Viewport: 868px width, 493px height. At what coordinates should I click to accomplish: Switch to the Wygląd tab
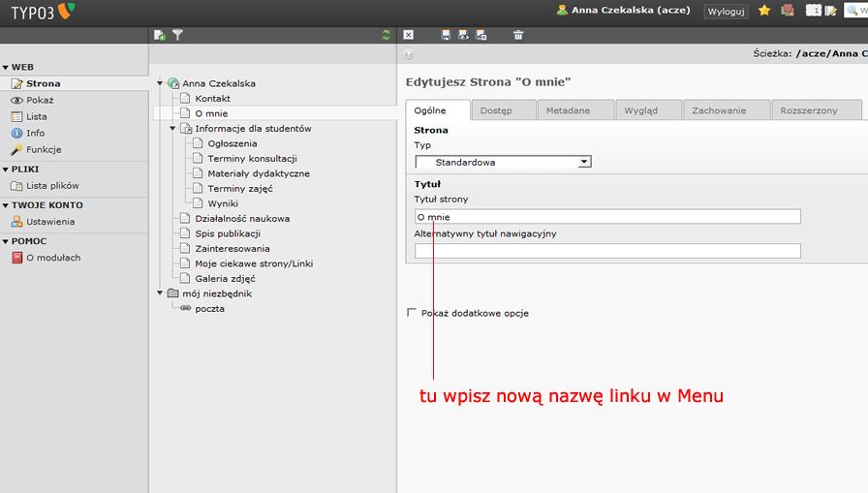649,110
